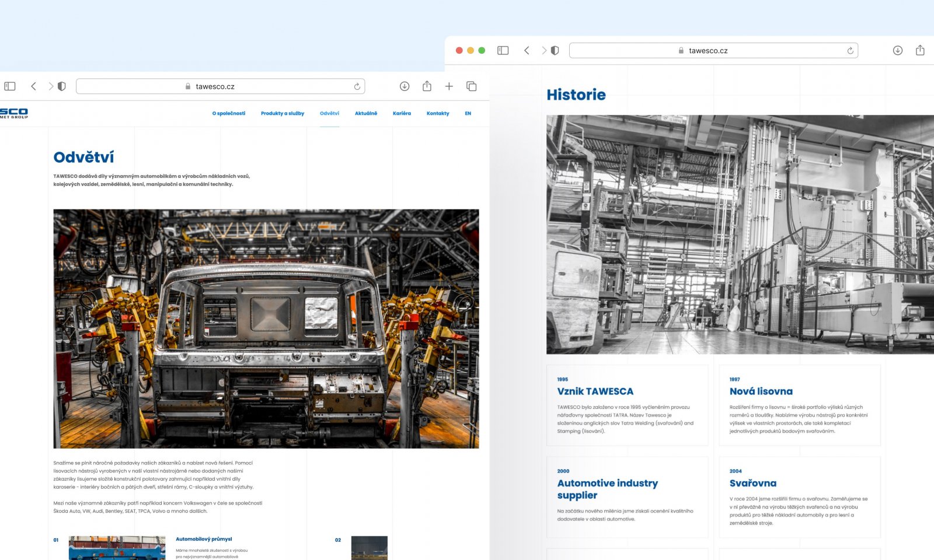Close the right Safari window
This screenshot has width=934, height=560.
(459, 51)
